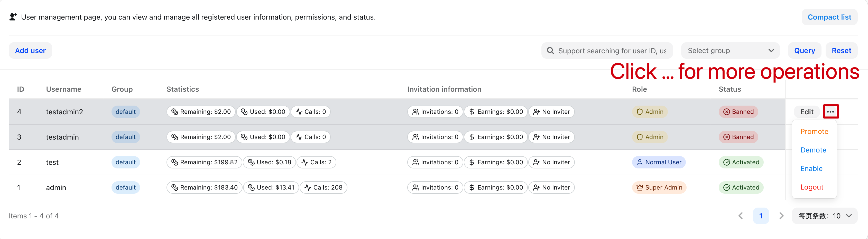Click the Super Admin crown badge
Screen dimensions: 868x239
(x=659, y=187)
